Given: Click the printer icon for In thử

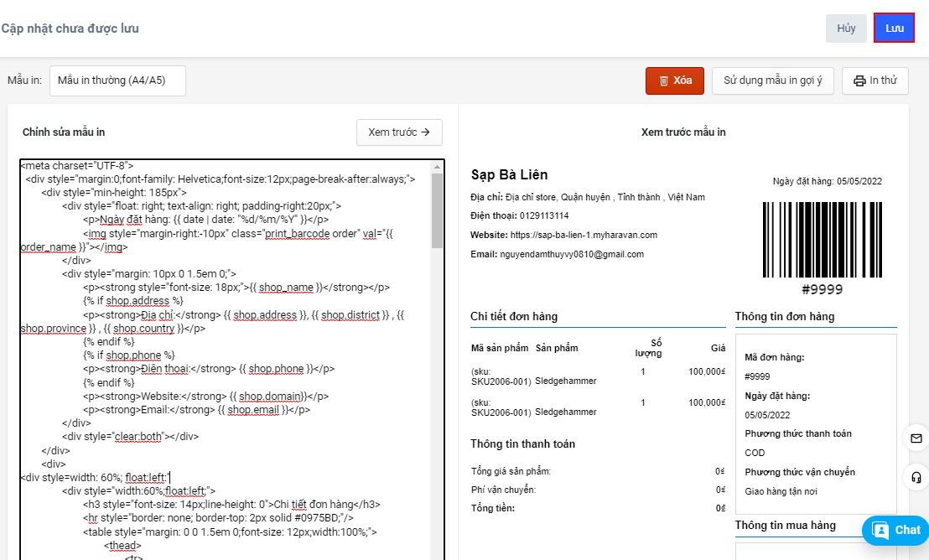Looking at the screenshot, I should click(x=859, y=80).
